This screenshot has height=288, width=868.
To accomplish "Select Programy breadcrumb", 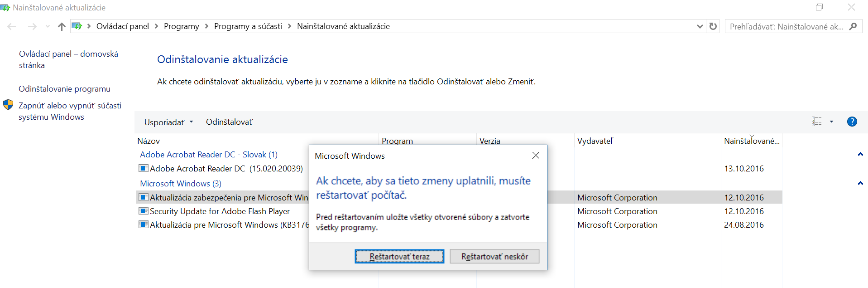I will point(182,26).
